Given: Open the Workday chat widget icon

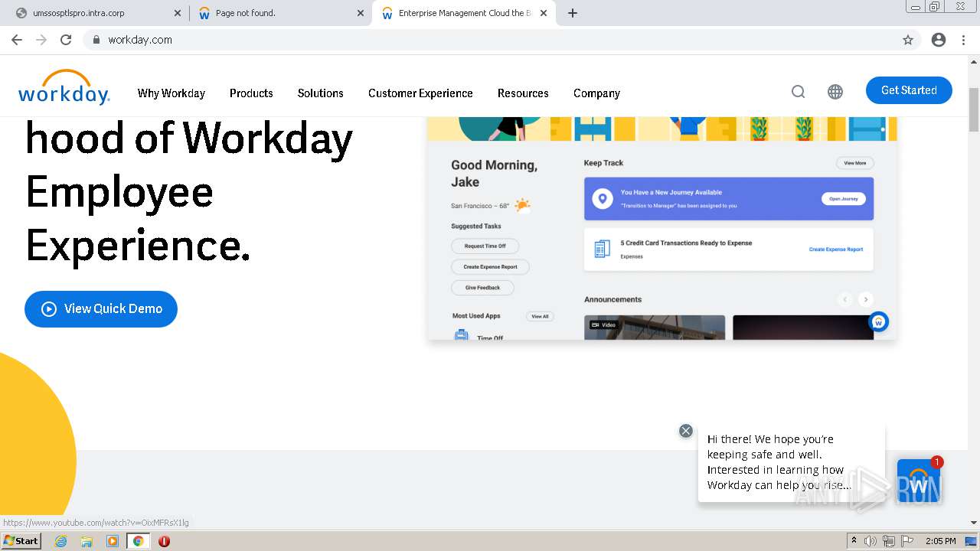Looking at the screenshot, I should (x=919, y=481).
